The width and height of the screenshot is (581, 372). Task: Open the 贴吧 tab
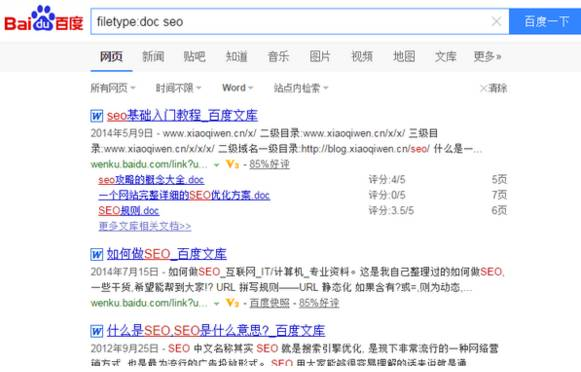(x=195, y=57)
